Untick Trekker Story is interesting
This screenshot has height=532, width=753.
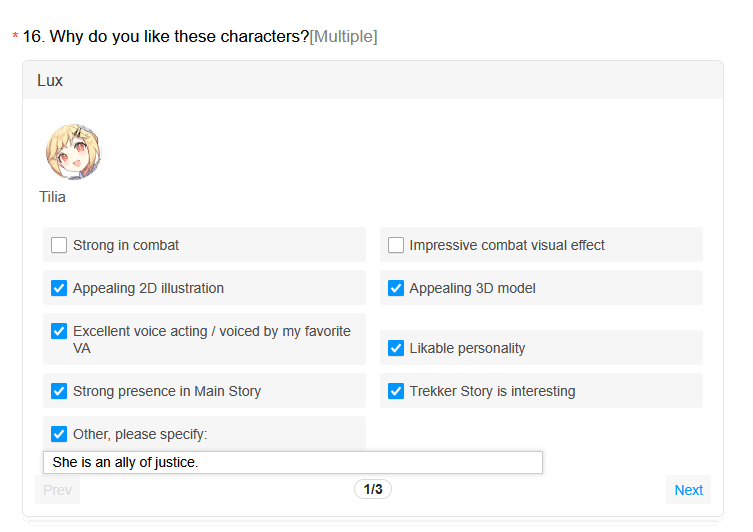pos(396,391)
